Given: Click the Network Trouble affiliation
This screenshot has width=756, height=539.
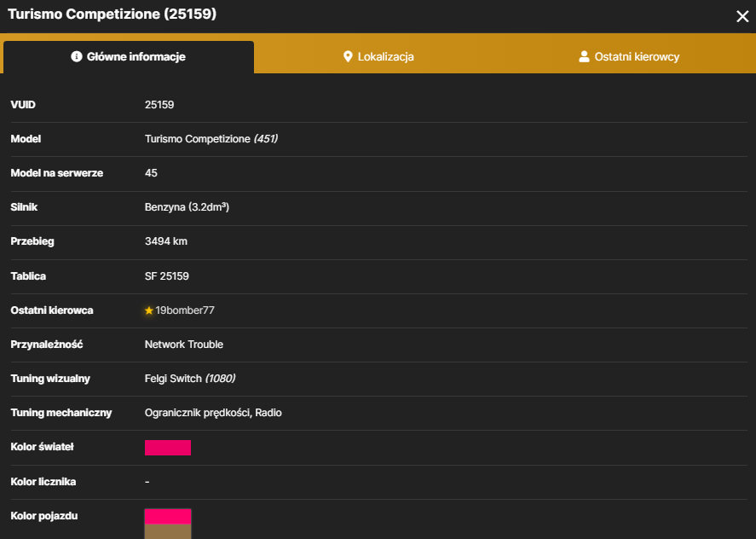Looking at the screenshot, I should click(184, 345).
